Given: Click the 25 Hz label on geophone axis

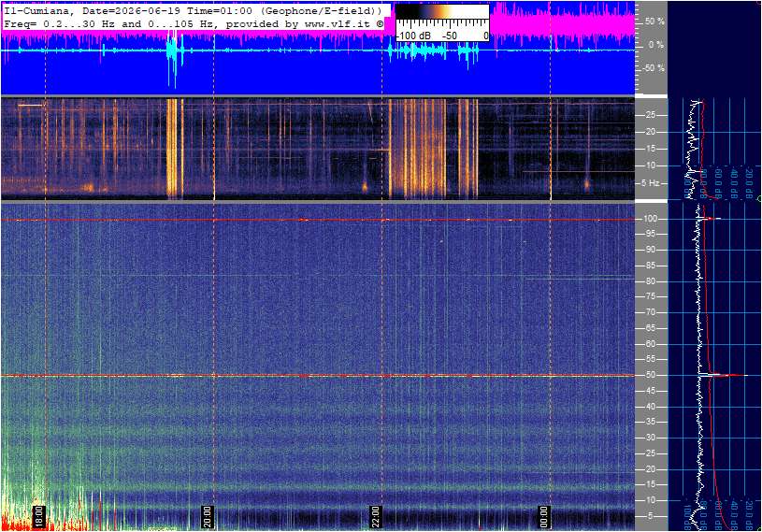Looking at the screenshot, I should tap(650, 115).
